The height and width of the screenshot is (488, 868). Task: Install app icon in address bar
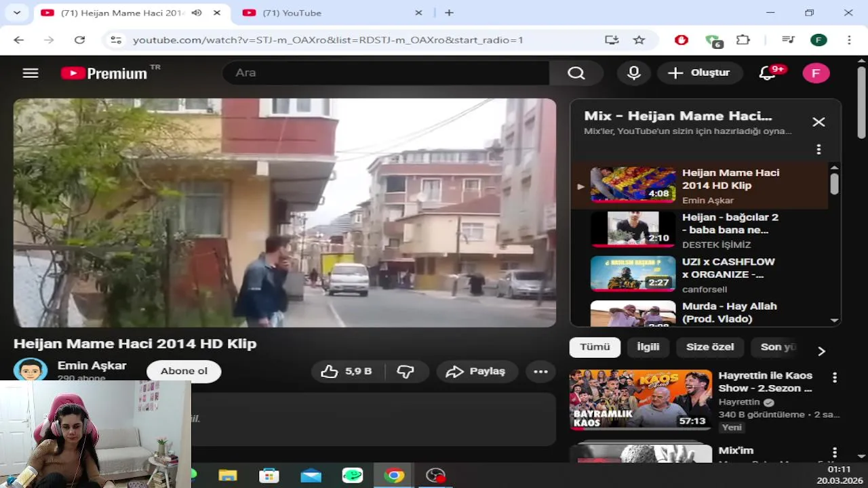(x=612, y=40)
